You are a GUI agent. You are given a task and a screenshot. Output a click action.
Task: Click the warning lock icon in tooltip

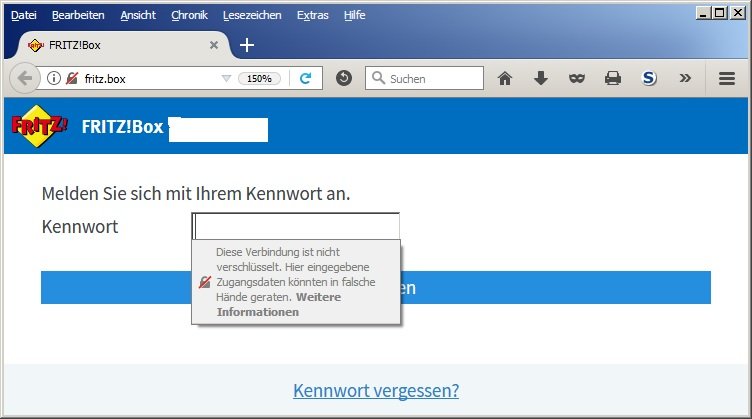coord(205,282)
